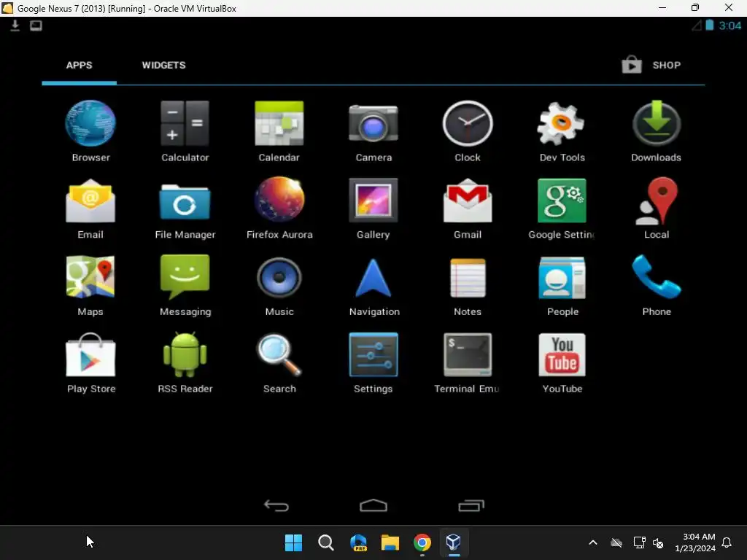Tap the screenshot notification icon in status bar
The height and width of the screenshot is (560, 747).
(36, 26)
